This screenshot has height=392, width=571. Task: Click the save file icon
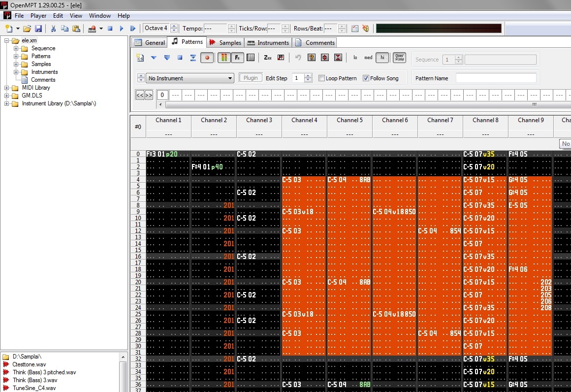(x=38, y=29)
